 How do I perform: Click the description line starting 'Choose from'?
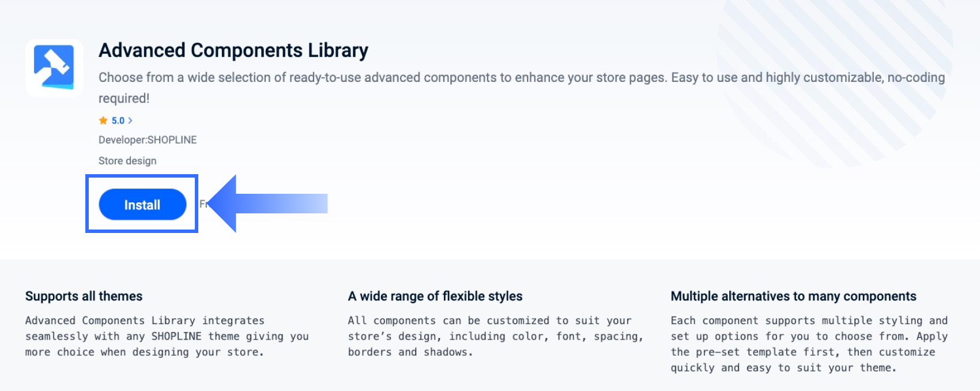point(522,77)
